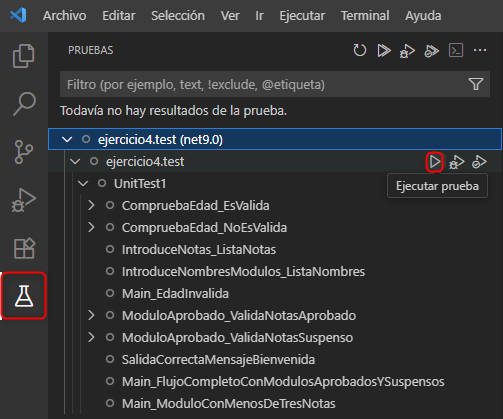
Task: Collapse the ejercicio4.test child node
Action: tap(75, 162)
